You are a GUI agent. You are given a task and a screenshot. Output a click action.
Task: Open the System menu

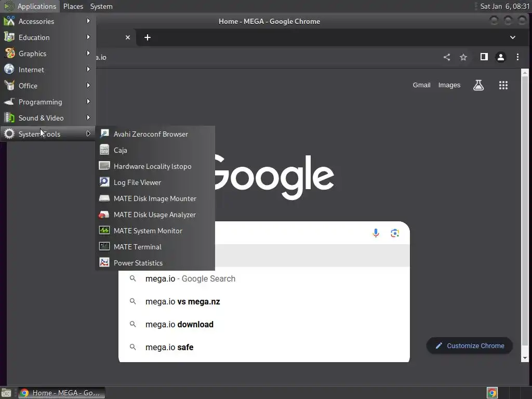click(x=101, y=6)
